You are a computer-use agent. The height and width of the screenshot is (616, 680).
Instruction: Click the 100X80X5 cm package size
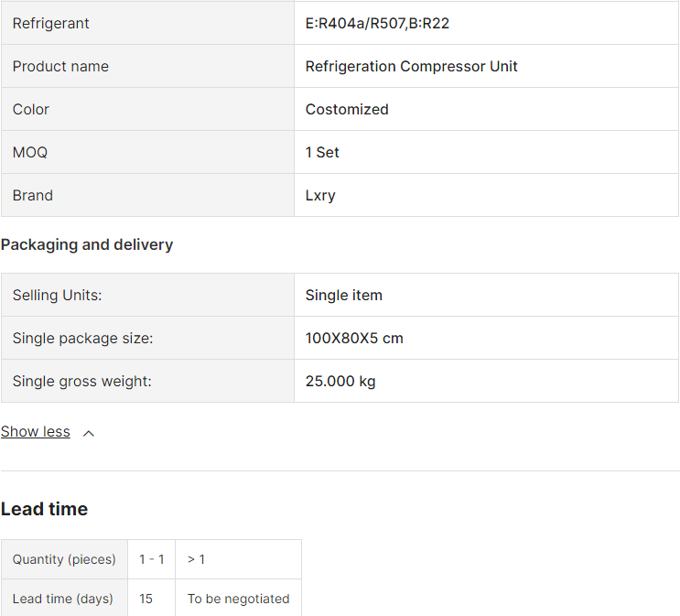[354, 339]
